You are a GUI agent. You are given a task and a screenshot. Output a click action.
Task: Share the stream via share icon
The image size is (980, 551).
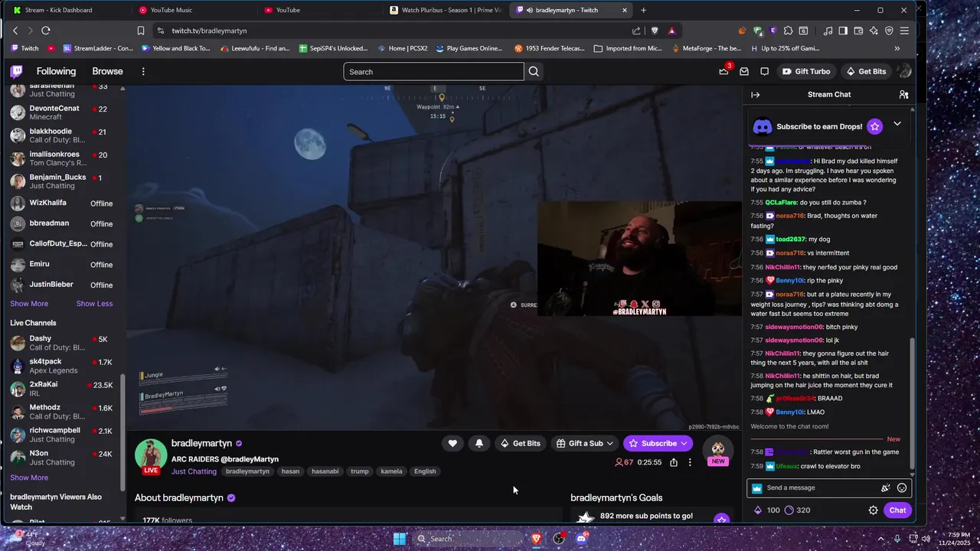click(x=674, y=462)
